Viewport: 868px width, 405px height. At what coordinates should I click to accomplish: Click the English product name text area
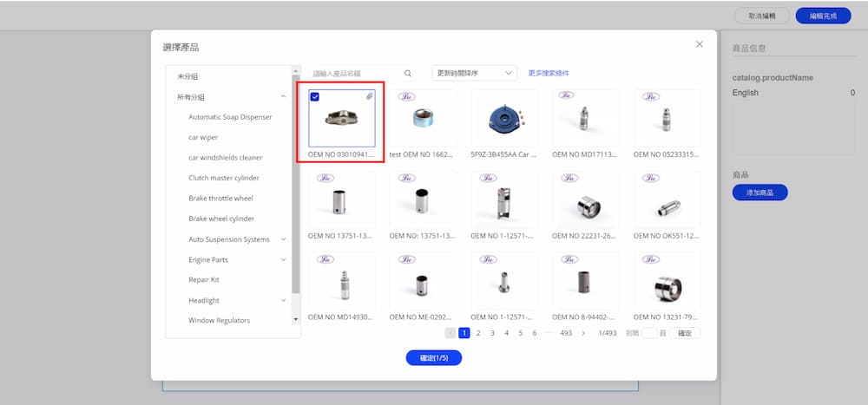tap(793, 128)
